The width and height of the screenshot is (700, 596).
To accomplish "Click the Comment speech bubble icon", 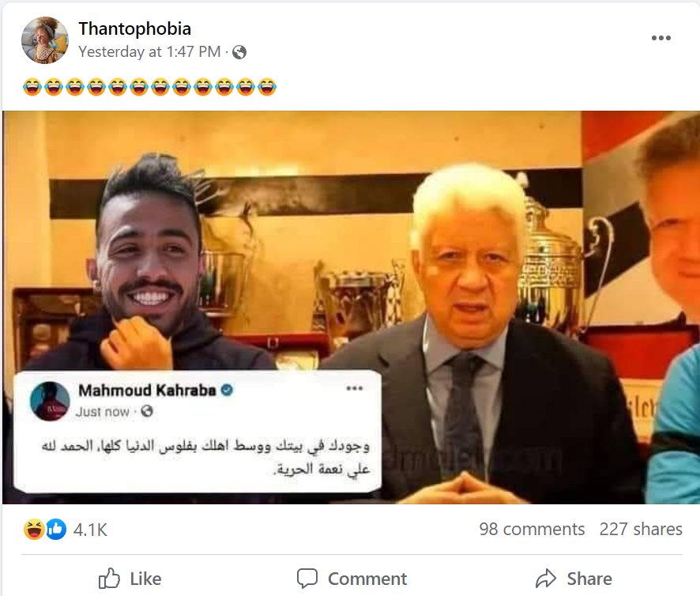I will (307, 579).
